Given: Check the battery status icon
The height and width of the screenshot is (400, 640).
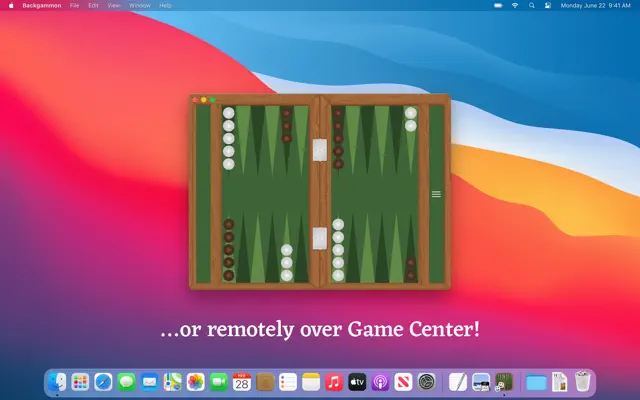Looking at the screenshot, I should (498, 5).
